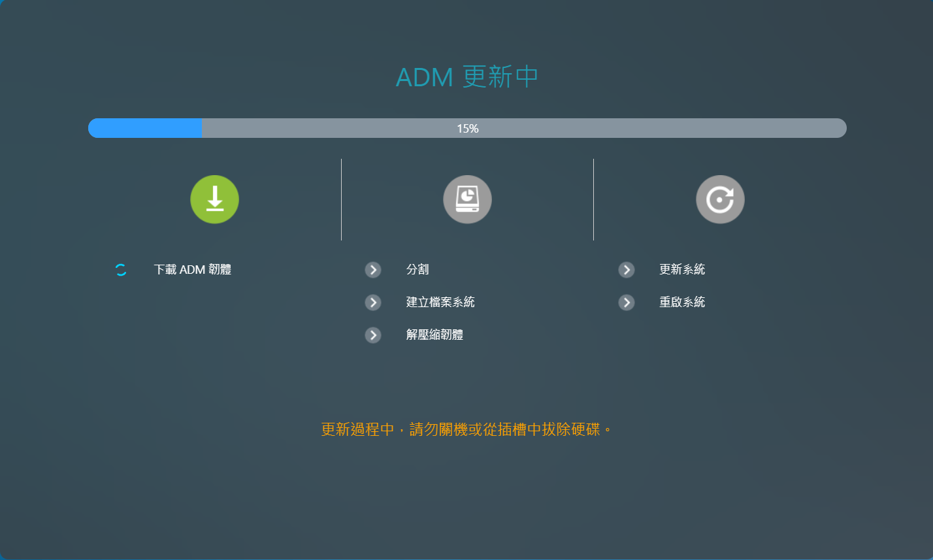This screenshot has height=560, width=933.
Task: Select the 分割 step label
Action: [417, 270]
